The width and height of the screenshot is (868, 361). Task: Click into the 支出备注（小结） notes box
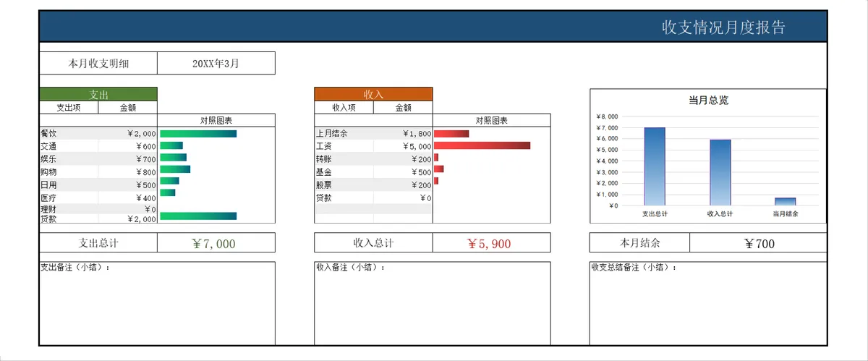coord(157,303)
